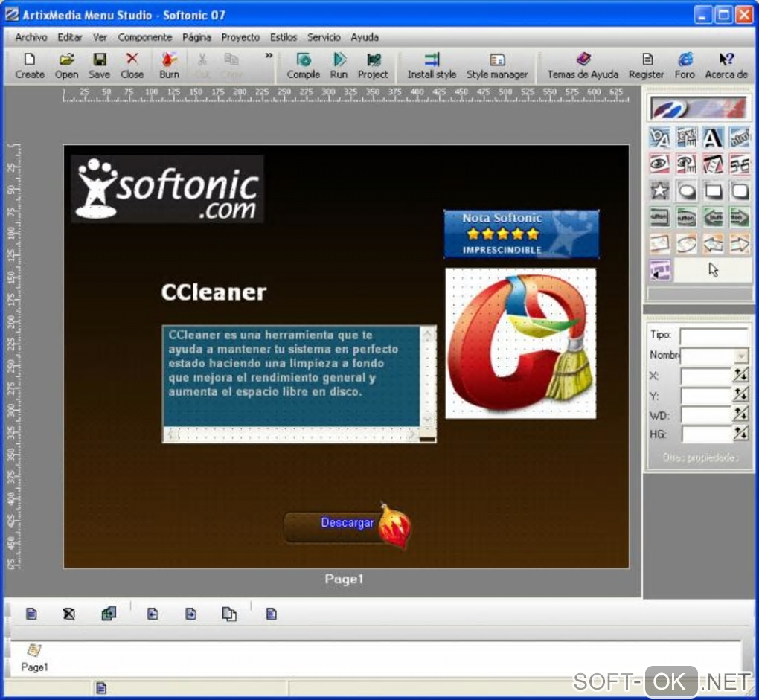The image size is (759, 700).
Task: Run the project with the Run icon
Action: pyautogui.click(x=339, y=65)
